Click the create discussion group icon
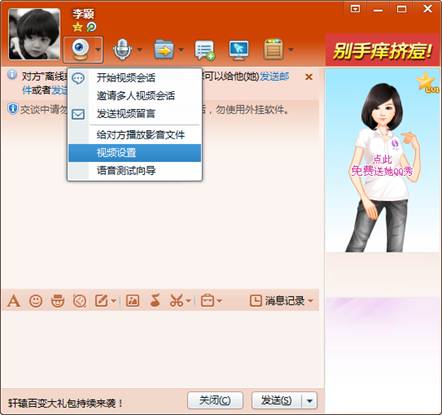The image size is (442, 415). [204, 50]
